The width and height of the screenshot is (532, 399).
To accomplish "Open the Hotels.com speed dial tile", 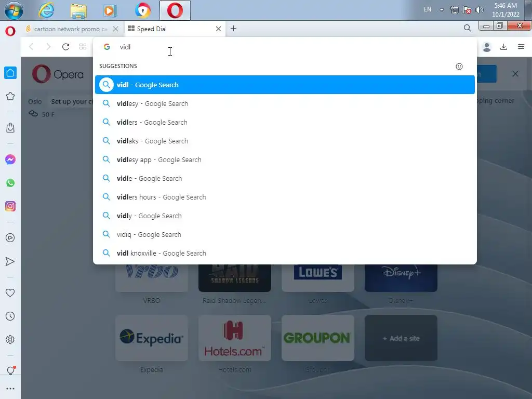I will pyautogui.click(x=235, y=338).
